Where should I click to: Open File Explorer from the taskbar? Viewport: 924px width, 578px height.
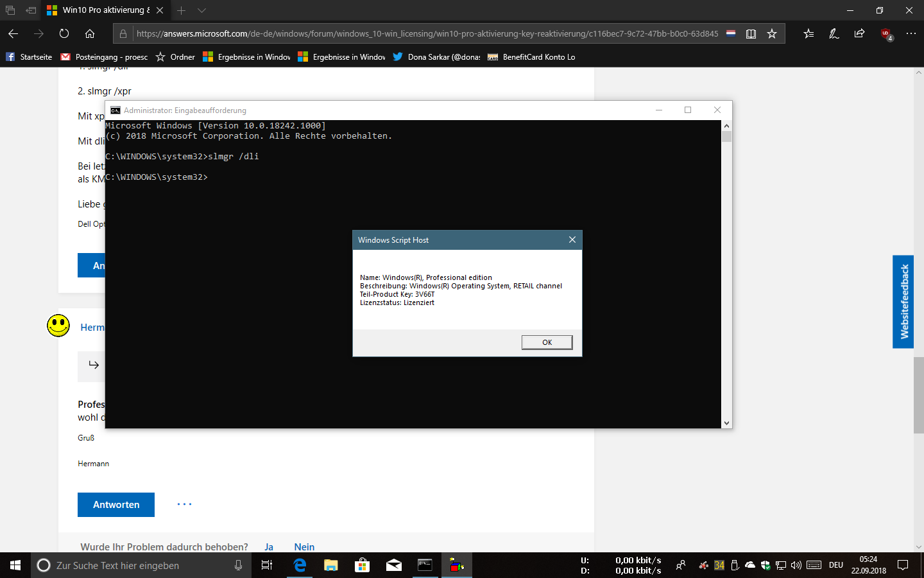point(330,565)
